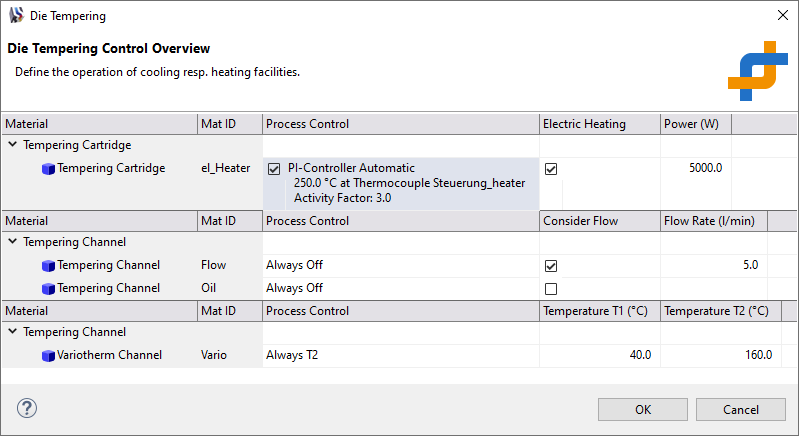Click the Flow Tempering Channel cube icon
This screenshot has width=799, height=436.
tap(48, 266)
